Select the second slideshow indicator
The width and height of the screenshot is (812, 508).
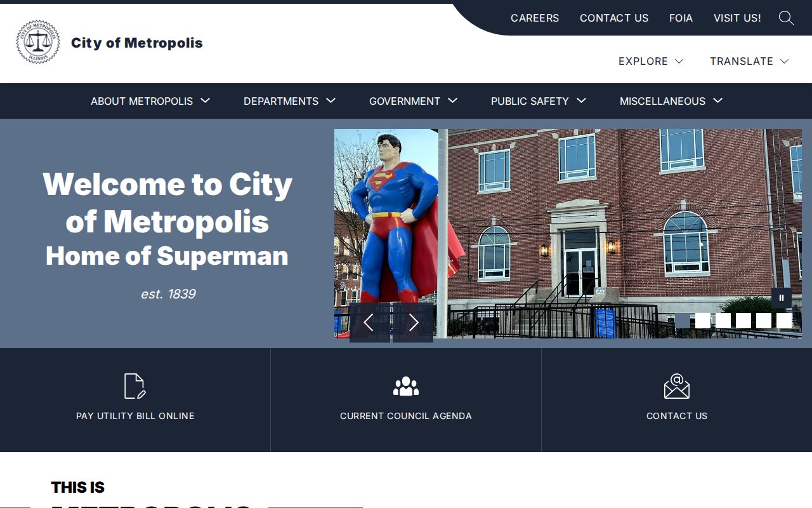coord(703,321)
